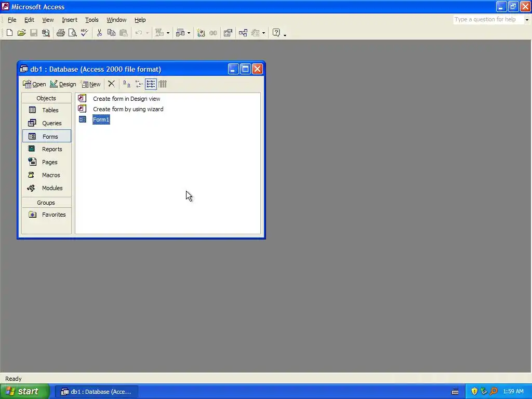Click the Relationships toolbar icon
Viewport: 532px width, 399px height.
(243, 33)
